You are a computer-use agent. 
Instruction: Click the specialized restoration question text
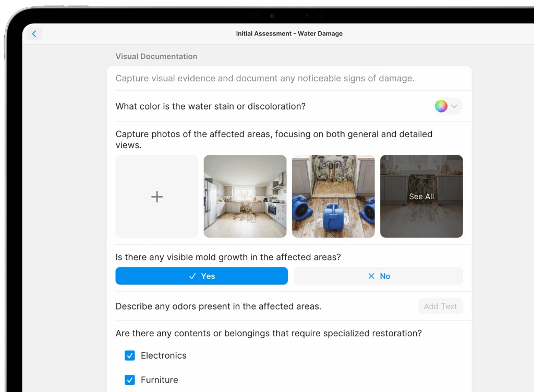click(269, 334)
